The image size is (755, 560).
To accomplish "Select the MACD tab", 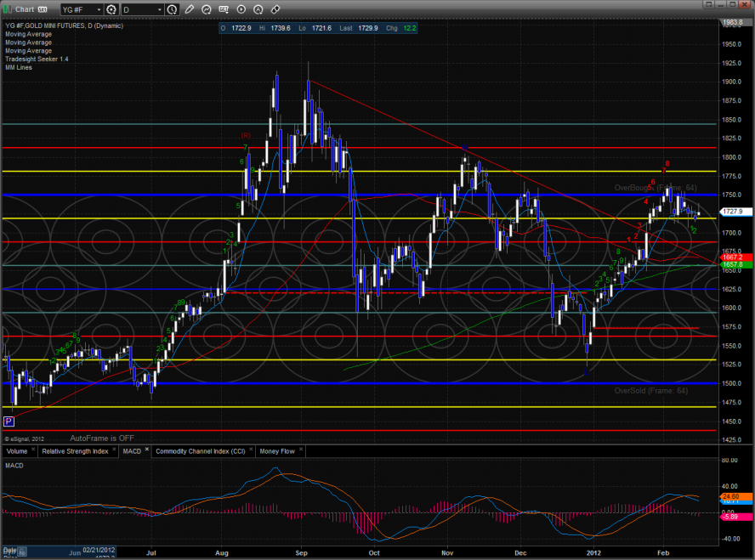I will point(132,451).
